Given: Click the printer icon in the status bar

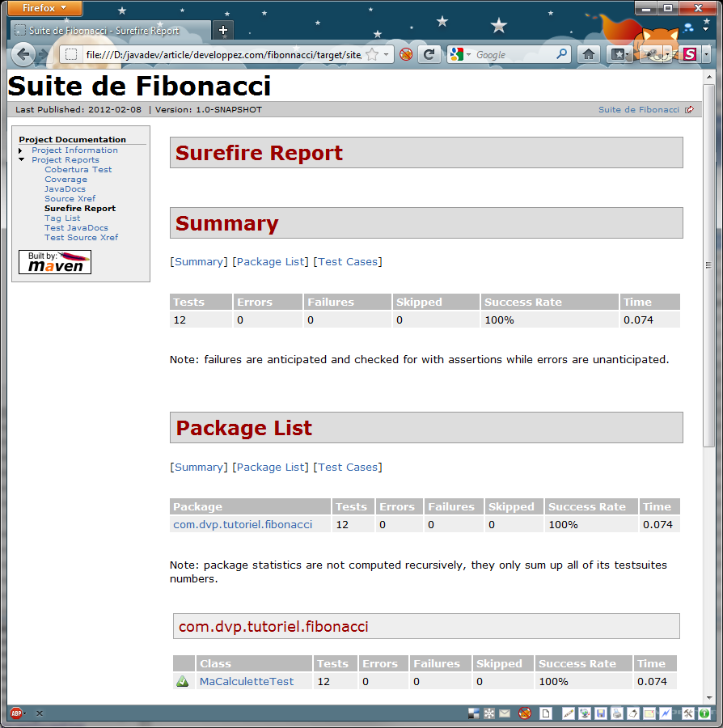Looking at the screenshot, I should [x=617, y=713].
